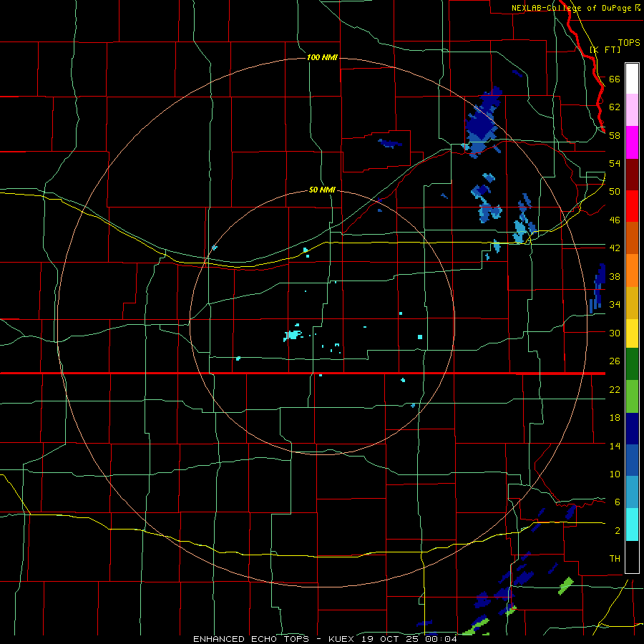This screenshot has height=644, width=644.
Task: Select the bright red legend color segment
Action: click(632, 206)
